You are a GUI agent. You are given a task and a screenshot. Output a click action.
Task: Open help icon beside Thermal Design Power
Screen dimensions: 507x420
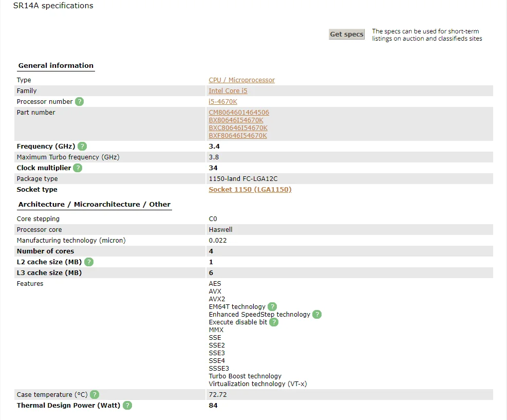click(127, 406)
